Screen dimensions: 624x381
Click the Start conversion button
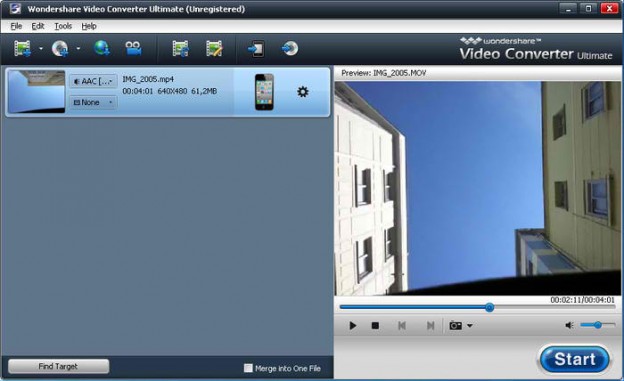point(574,359)
